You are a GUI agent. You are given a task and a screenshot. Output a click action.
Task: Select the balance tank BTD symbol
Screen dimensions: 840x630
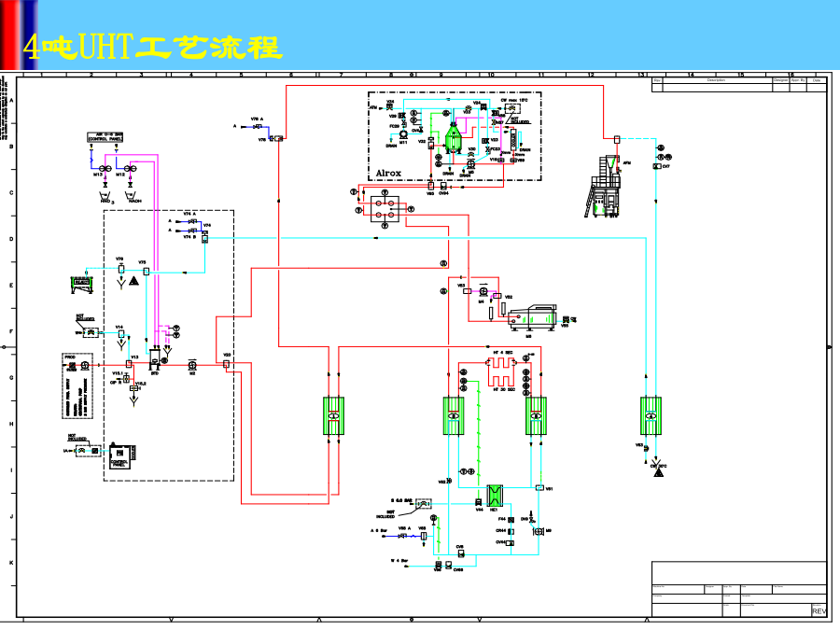point(155,358)
